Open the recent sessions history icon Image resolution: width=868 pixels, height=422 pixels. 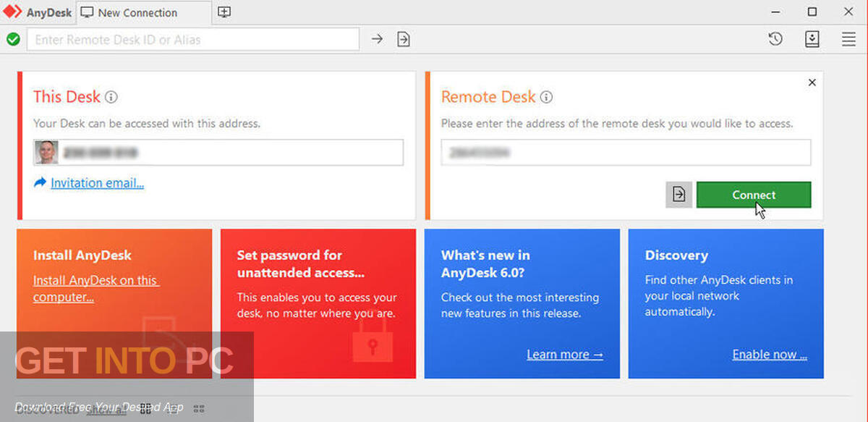(x=775, y=39)
